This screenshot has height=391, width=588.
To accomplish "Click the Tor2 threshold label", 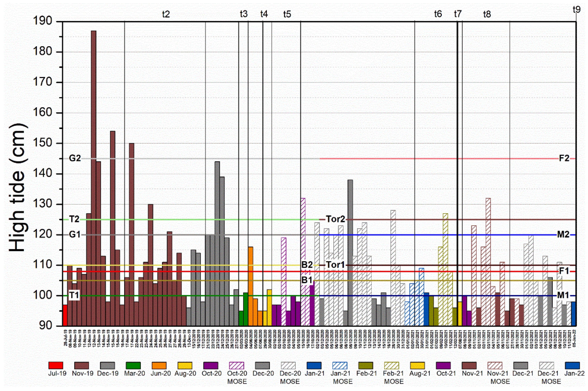I will click(x=335, y=219).
